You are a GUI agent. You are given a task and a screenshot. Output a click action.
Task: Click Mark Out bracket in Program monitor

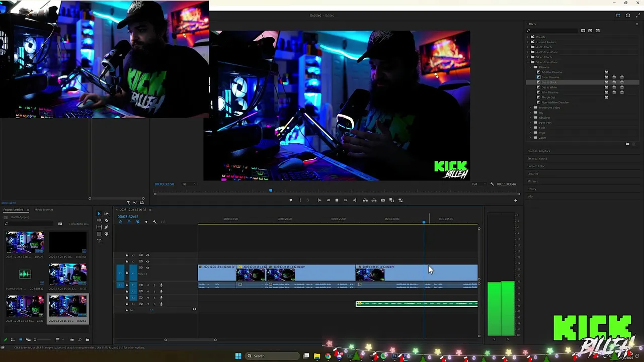pyautogui.click(x=308, y=200)
